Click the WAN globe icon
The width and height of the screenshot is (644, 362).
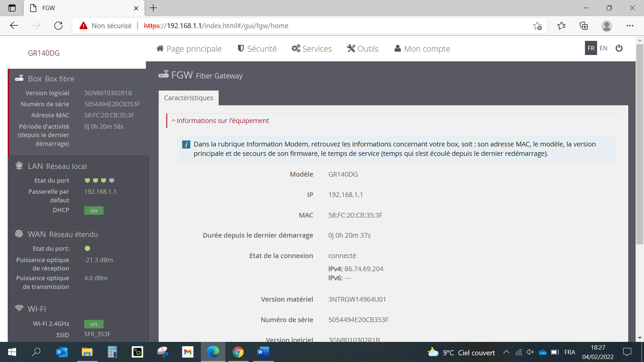(x=19, y=234)
